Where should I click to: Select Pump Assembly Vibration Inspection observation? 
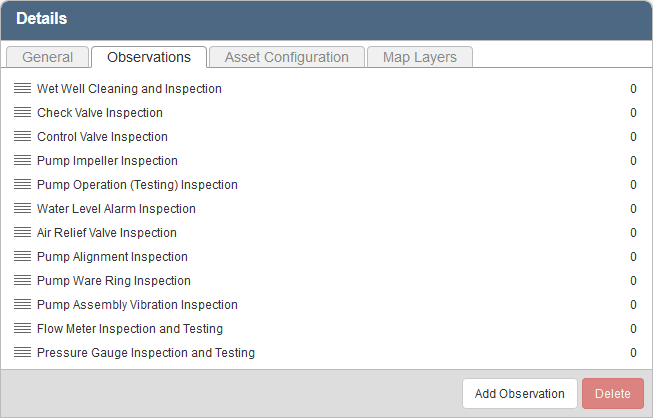(x=137, y=305)
